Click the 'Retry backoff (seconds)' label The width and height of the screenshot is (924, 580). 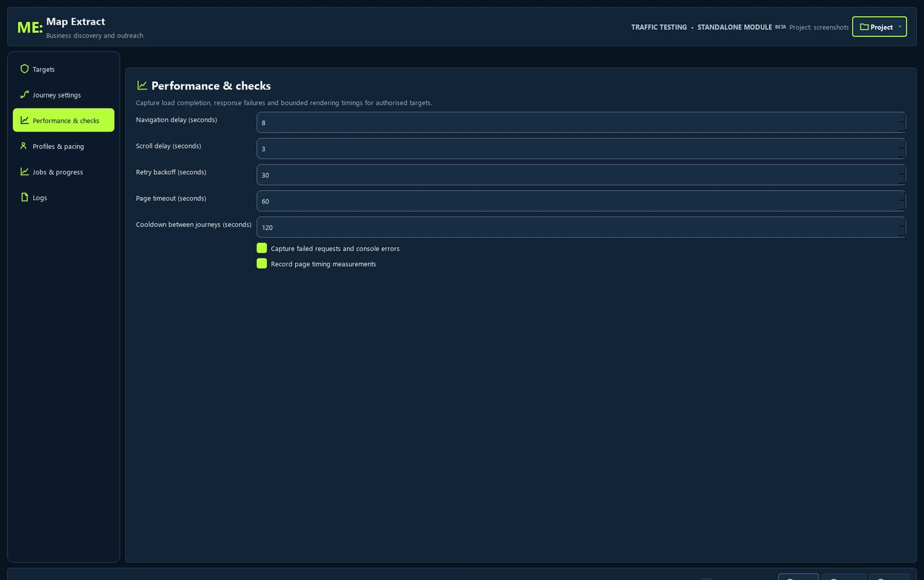point(171,172)
